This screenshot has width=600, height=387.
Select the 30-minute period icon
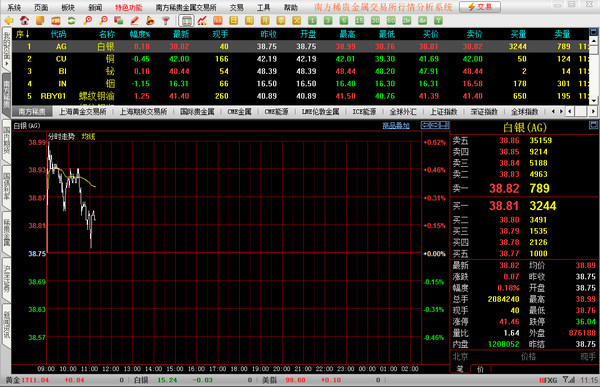click(375, 21)
